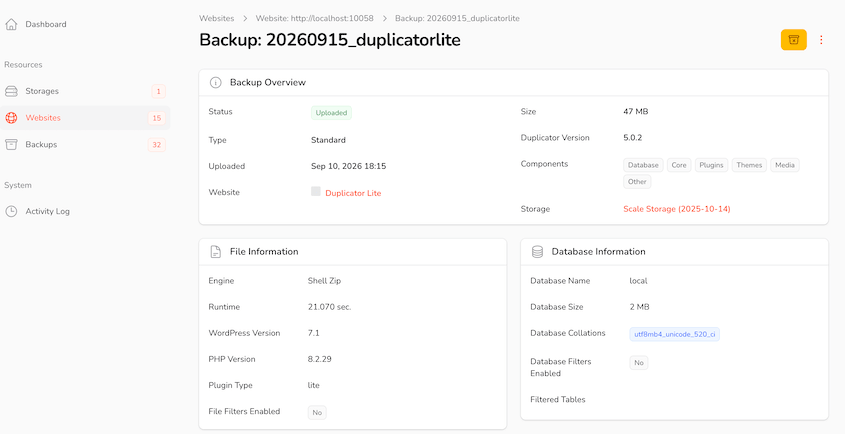Click the File Filters Enabled No badge
This screenshot has height=434, width=845.
pos(317,412)
